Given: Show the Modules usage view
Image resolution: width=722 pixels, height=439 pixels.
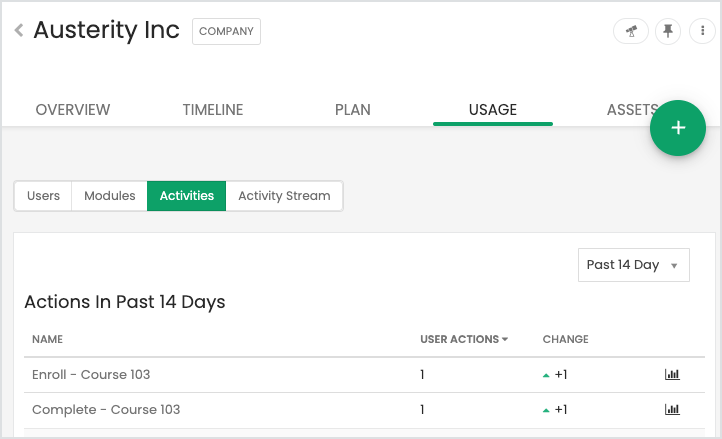Looking at the screenshot, I should click(x=110, y=196).
